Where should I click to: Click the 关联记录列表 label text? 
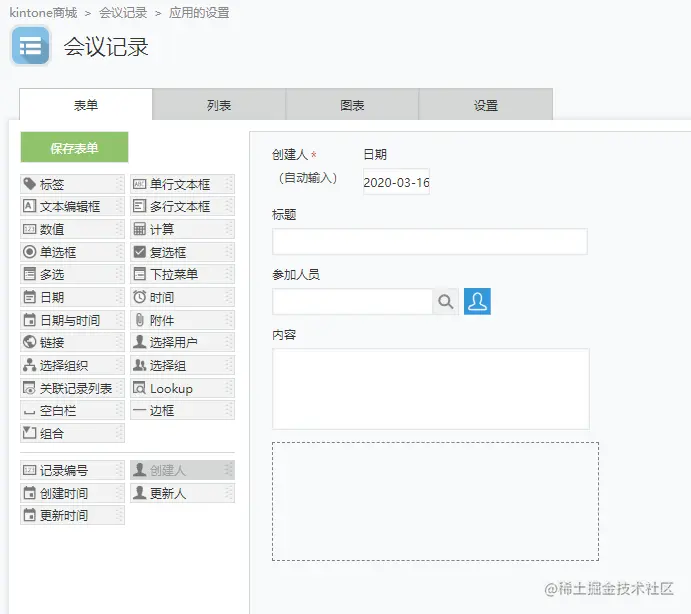coord(76,388)
